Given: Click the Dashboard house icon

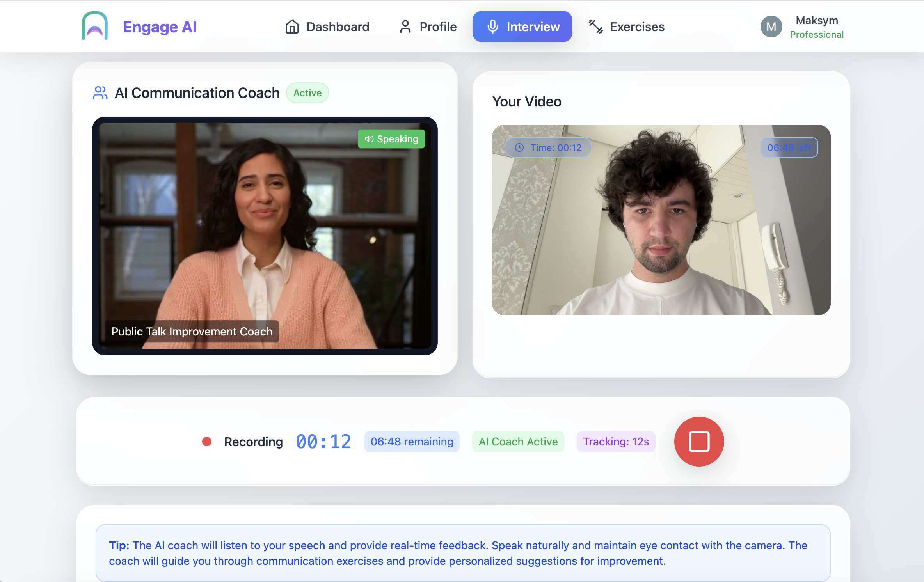Looking at the screenshot, I should click(x=292, y=27).
